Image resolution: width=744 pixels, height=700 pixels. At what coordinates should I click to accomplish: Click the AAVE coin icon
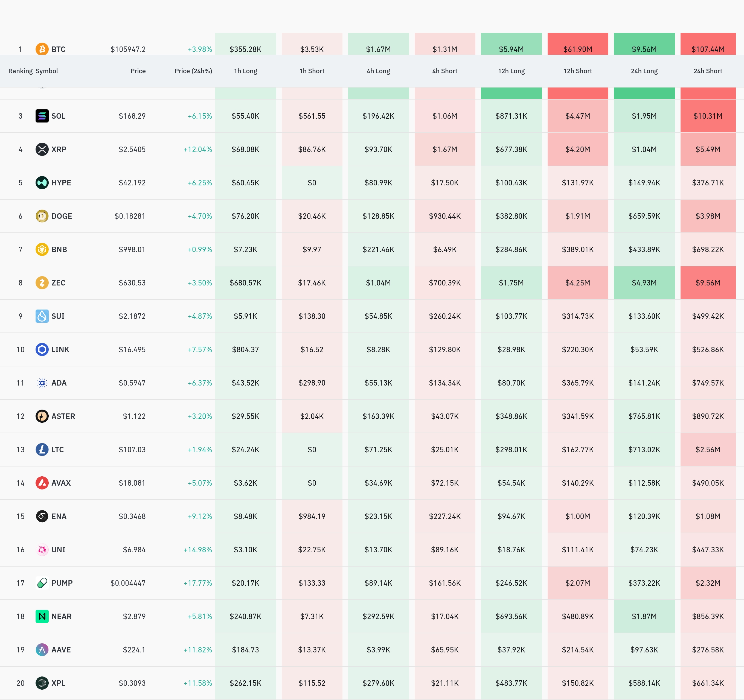[42, 649]
